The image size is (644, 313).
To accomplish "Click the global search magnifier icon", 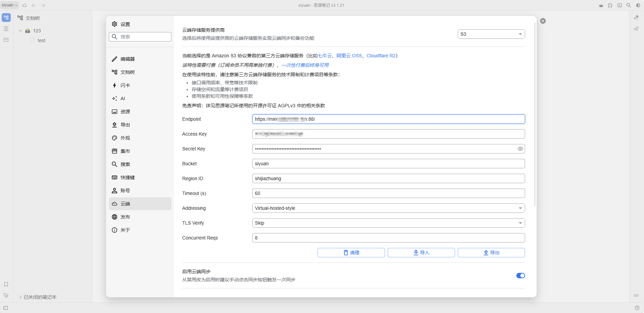I will (629, 5).
